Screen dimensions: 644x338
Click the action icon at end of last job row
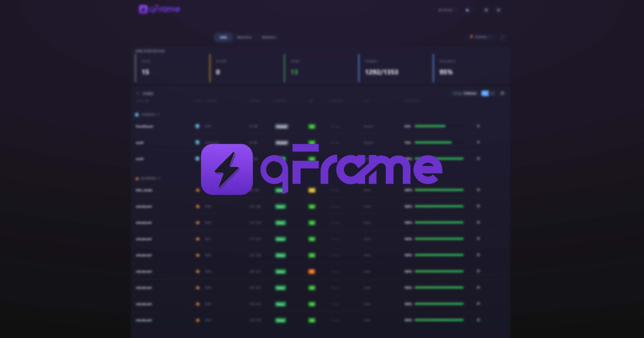pos(478,320)
